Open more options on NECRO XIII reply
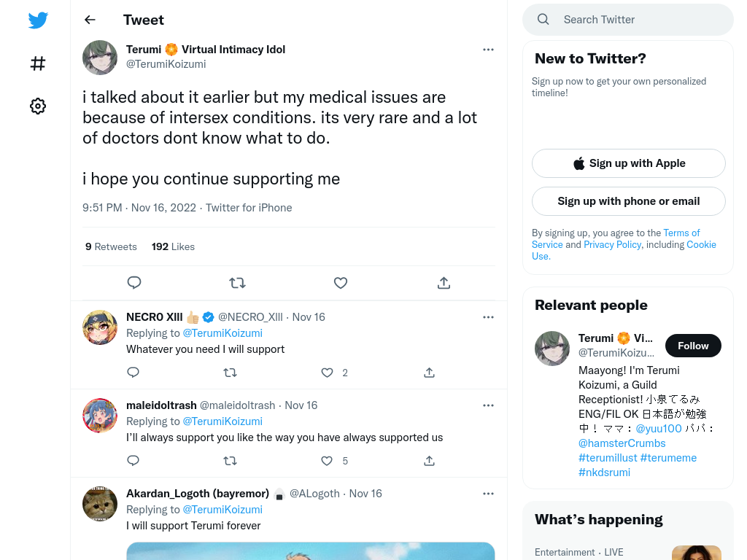Image resolution: width=747 pixels, height=560 pixels. 488,317
